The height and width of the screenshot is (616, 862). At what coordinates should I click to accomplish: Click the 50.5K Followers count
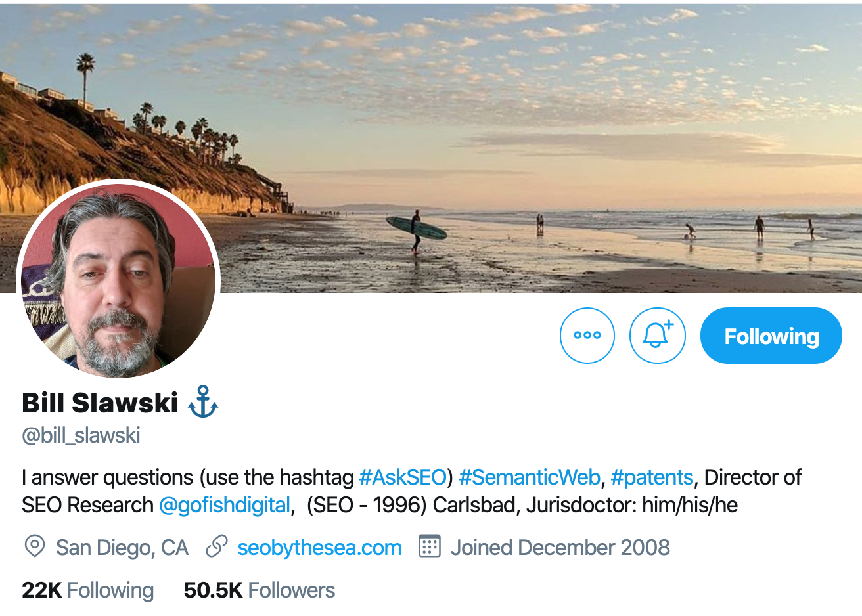coord(258,590)
